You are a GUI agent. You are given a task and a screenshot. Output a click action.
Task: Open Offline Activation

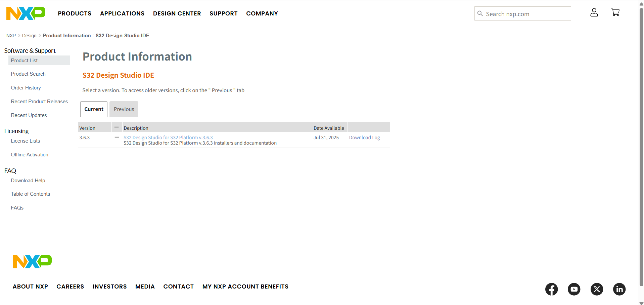point(30,155)
